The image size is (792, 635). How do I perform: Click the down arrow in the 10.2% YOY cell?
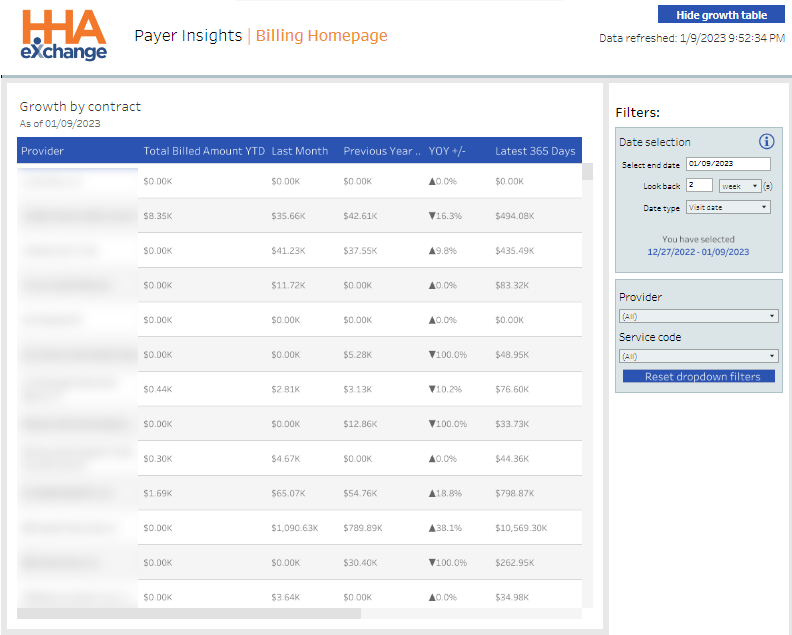click(x=432, y=390)
